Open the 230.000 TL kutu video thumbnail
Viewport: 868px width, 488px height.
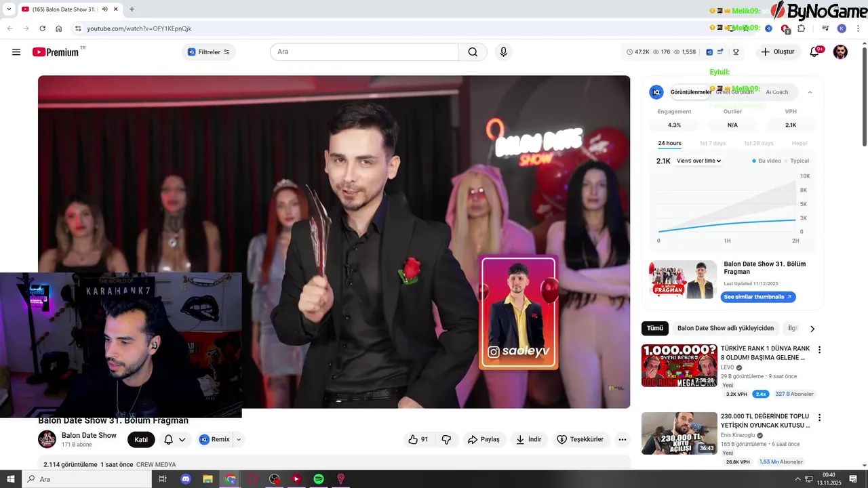[x=679, y=434]
